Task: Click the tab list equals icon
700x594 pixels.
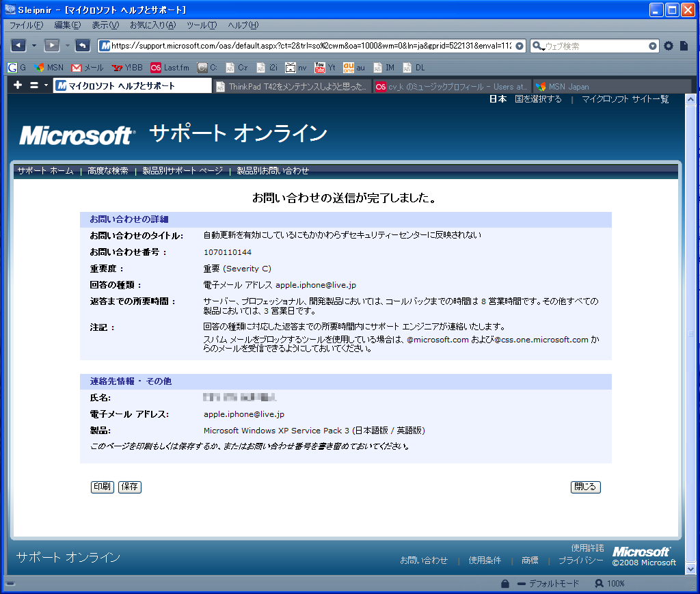Action: tap(34, 85)
